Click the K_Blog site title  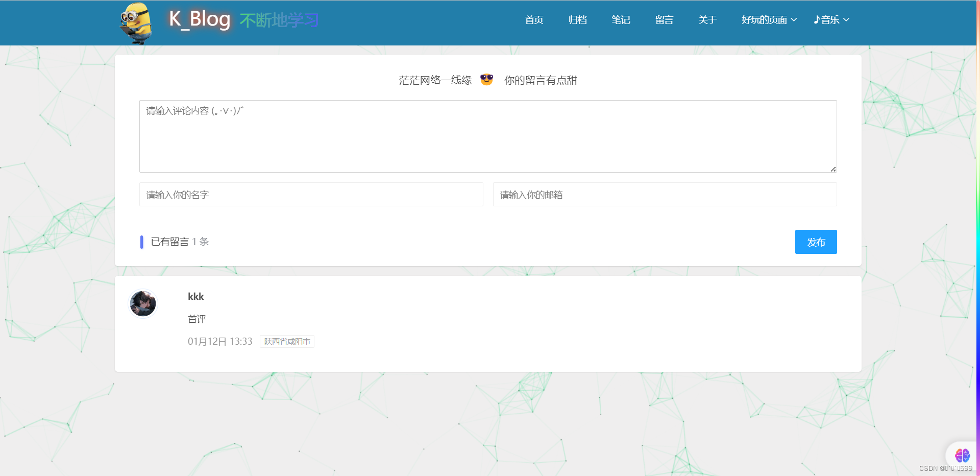click(200, 19)
